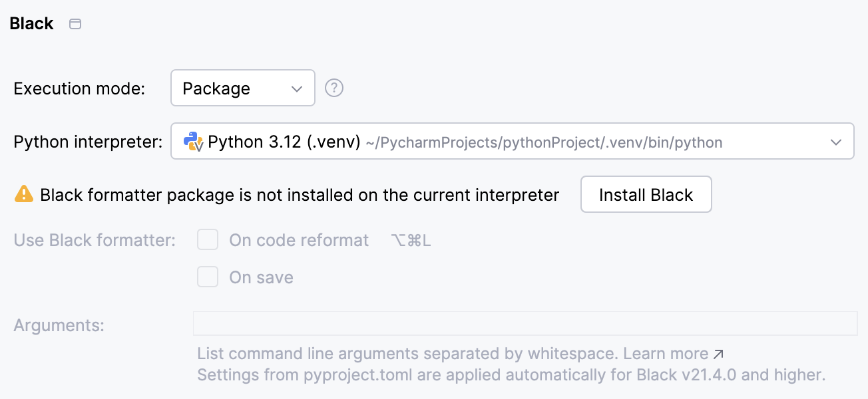Click the Python logo in the interpreter field

(x=191, y=140)
